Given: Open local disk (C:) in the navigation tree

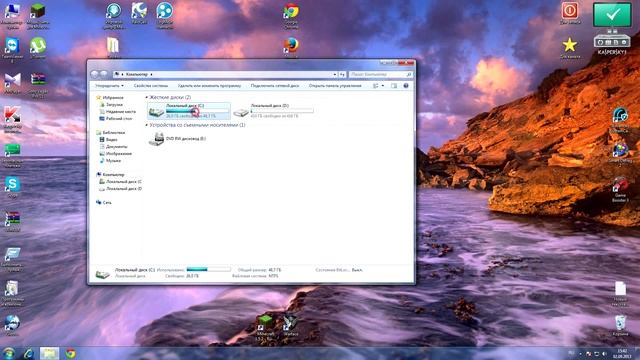Looking at the screenshot, I should (x=124, y=182).
